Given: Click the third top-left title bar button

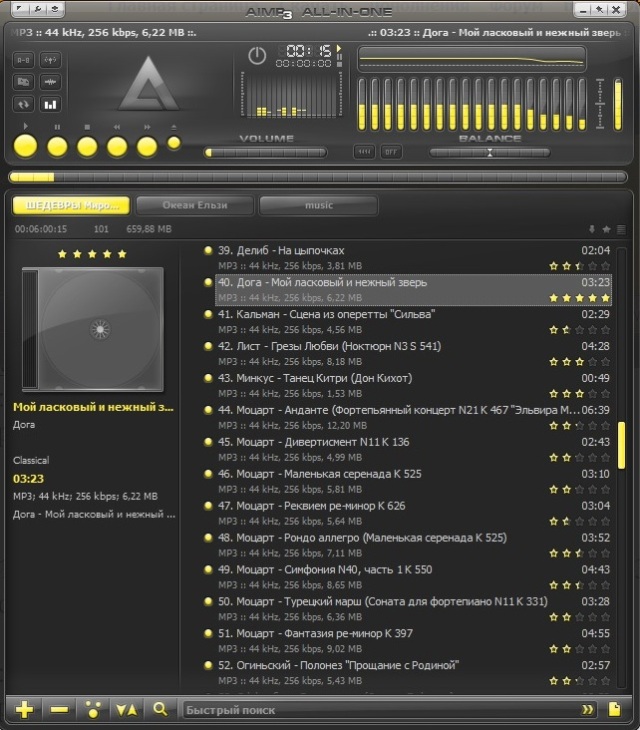Looking at the screenshot, I should pos(54,9).
